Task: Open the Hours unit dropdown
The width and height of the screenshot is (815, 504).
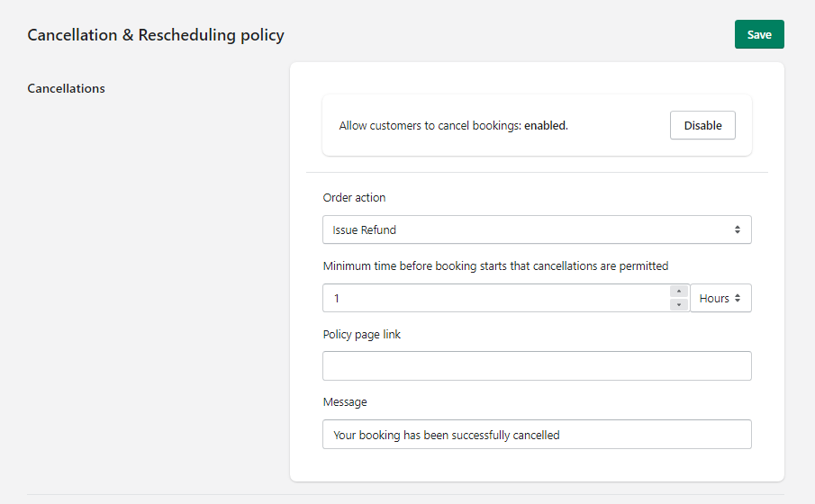Action: tap(720, 298)
